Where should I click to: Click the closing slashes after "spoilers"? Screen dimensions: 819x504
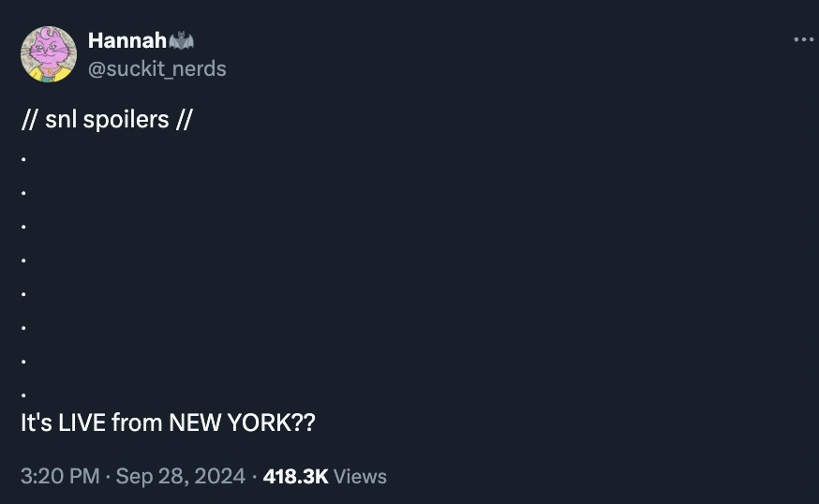[x=184, y=120]
